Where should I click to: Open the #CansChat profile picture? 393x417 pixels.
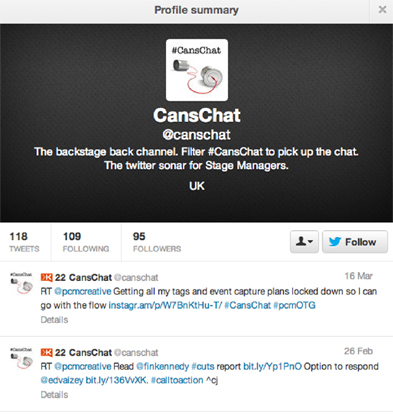[197, 70]
